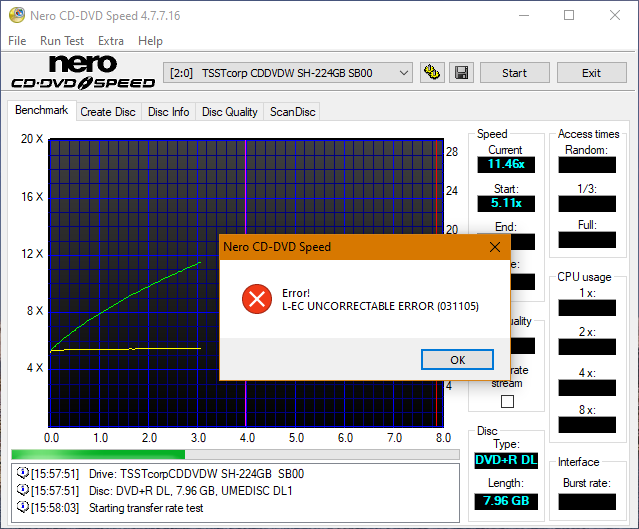
Task: Close the Nero CD-DVD Speed main window
Action: [615, 15]
